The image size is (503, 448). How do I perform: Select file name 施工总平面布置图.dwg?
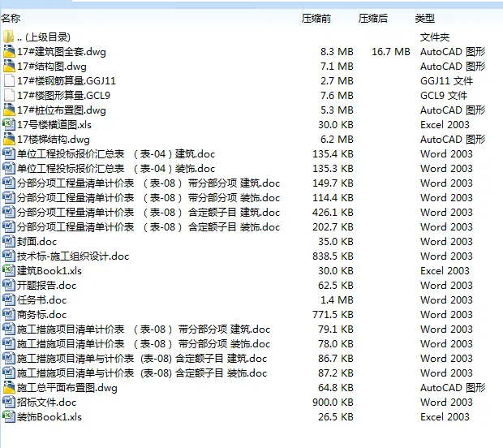(x=67, y=388)
